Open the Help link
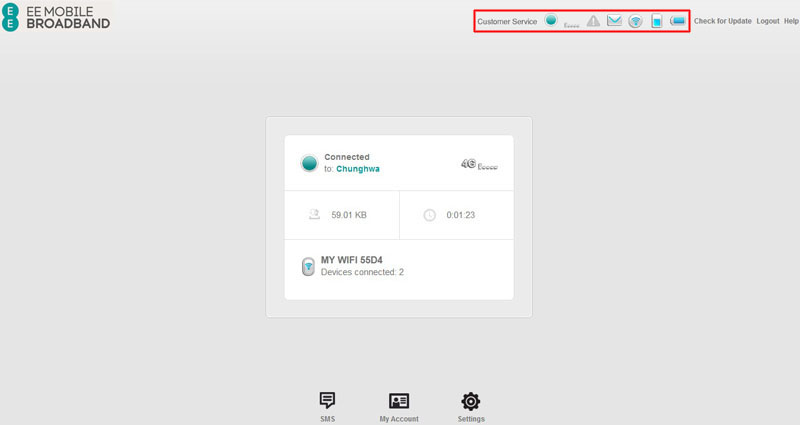 (x=791, y=21)
